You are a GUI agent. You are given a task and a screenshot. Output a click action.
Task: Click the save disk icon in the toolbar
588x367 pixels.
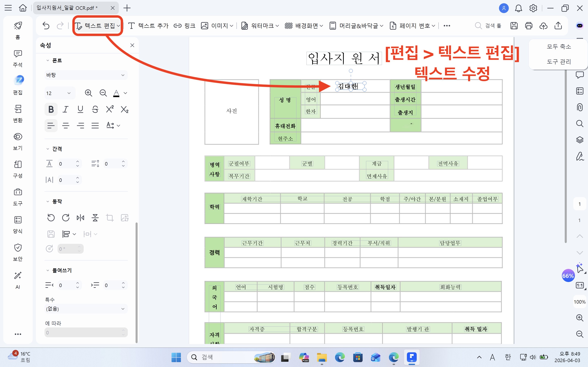514,25
